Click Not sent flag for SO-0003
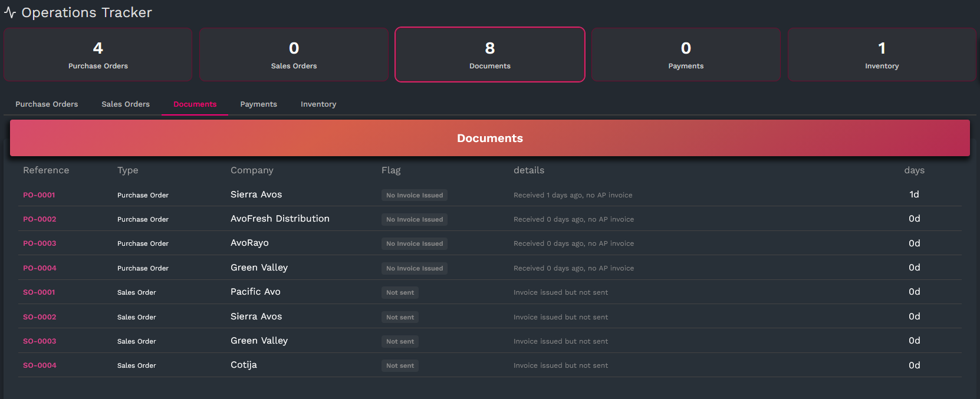980x399 pixels. [400, 341]
